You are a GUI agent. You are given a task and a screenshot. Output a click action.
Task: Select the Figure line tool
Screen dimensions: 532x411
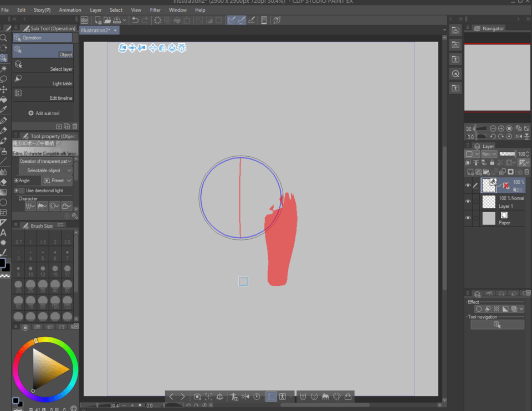tap(3, 161)
